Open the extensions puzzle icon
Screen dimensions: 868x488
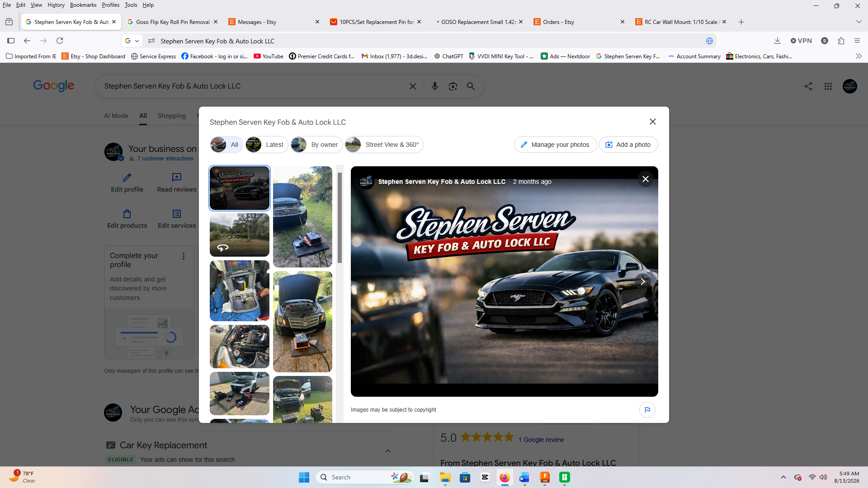pos(841,41)
